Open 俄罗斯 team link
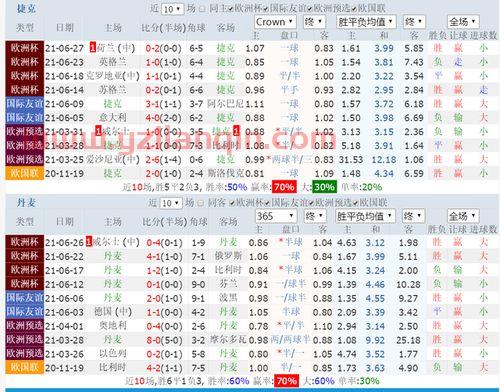This screenshot has height=392, width=500. coord(228,256)
